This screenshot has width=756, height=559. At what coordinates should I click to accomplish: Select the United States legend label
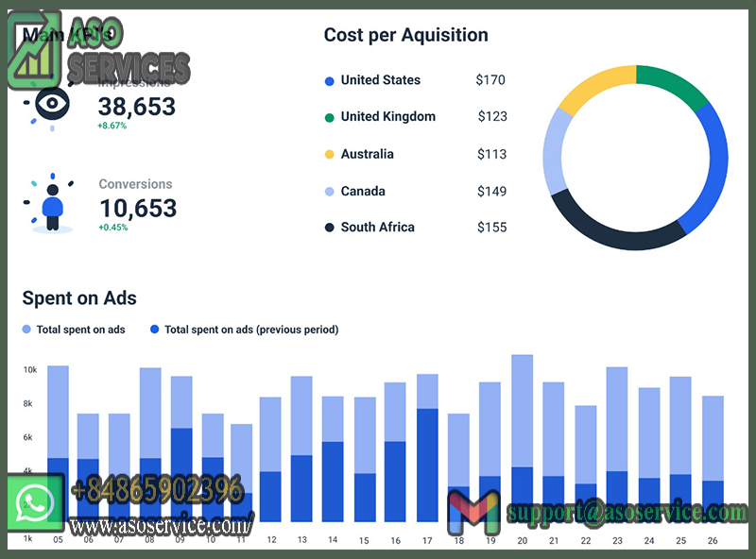381,80
